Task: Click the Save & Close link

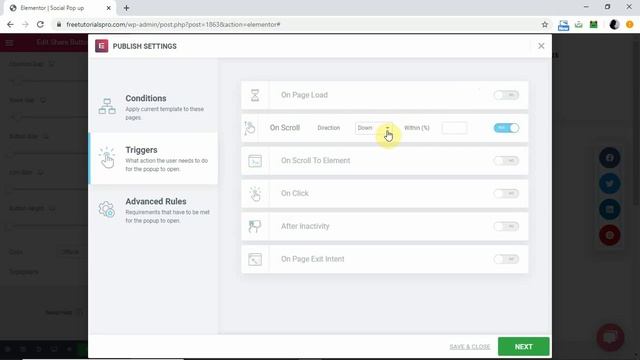Action: tap(470, 347)
